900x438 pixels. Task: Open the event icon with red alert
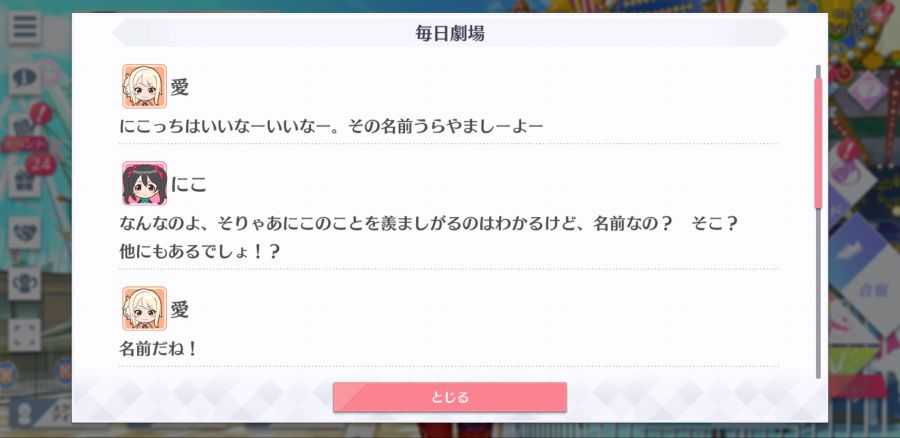tap(25, 130)
